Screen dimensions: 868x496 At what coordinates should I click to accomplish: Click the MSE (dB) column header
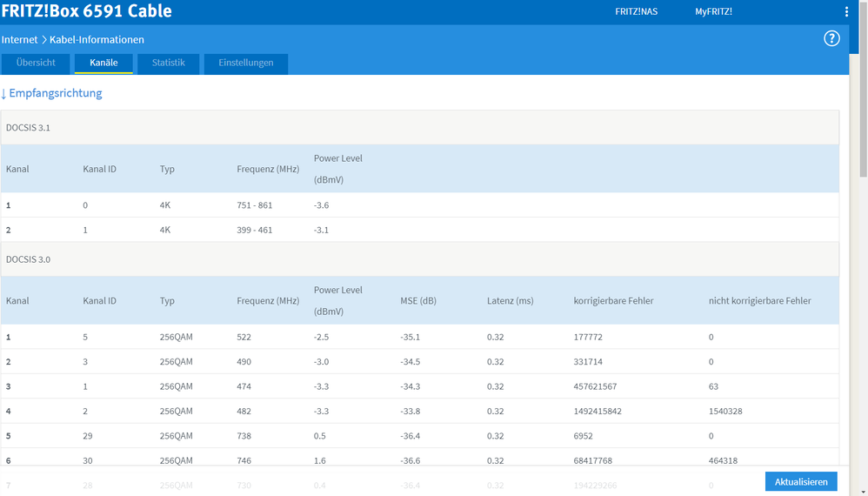click(x=417, y=301)
